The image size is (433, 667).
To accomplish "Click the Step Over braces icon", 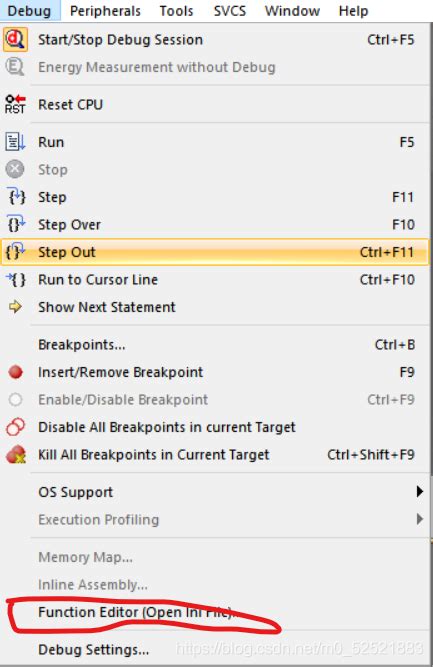I will coord(16,224).
